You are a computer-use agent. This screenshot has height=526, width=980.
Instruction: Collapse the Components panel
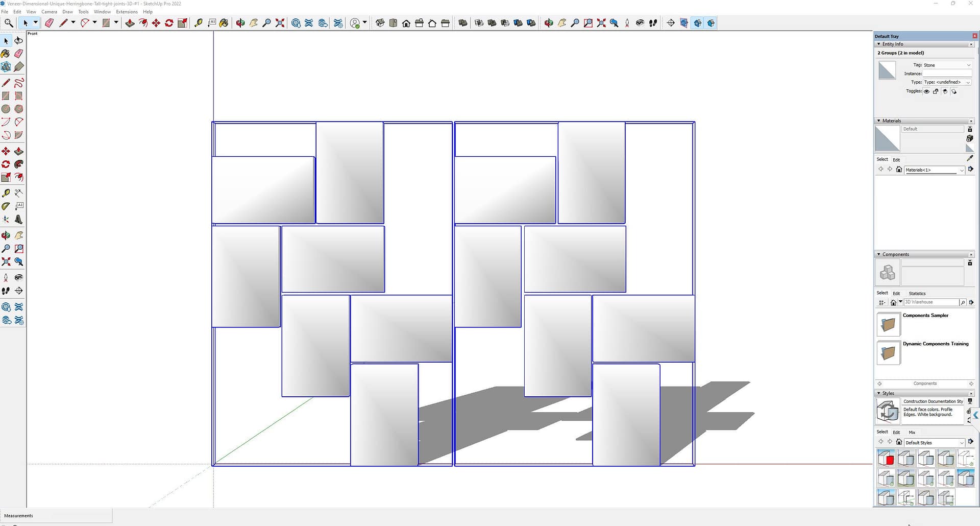coord(878,254)
